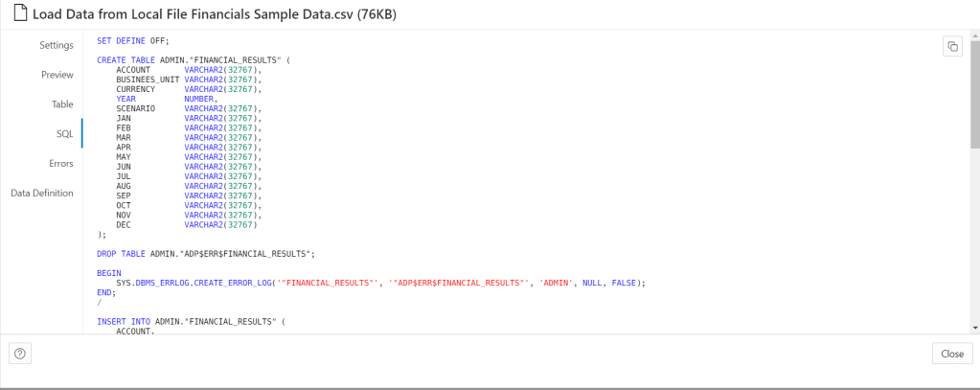Open the Settings tab
980x390 pixels.
tap(56, 45)
